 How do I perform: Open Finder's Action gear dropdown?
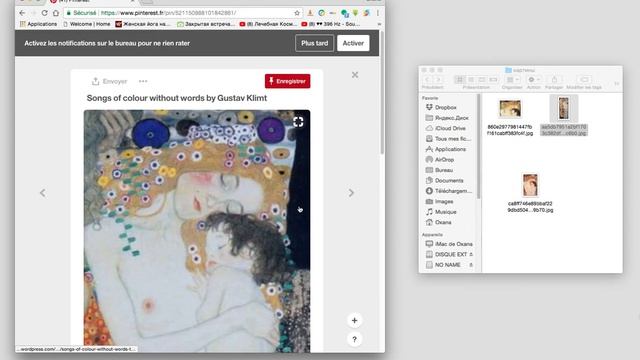pos(533,80)
